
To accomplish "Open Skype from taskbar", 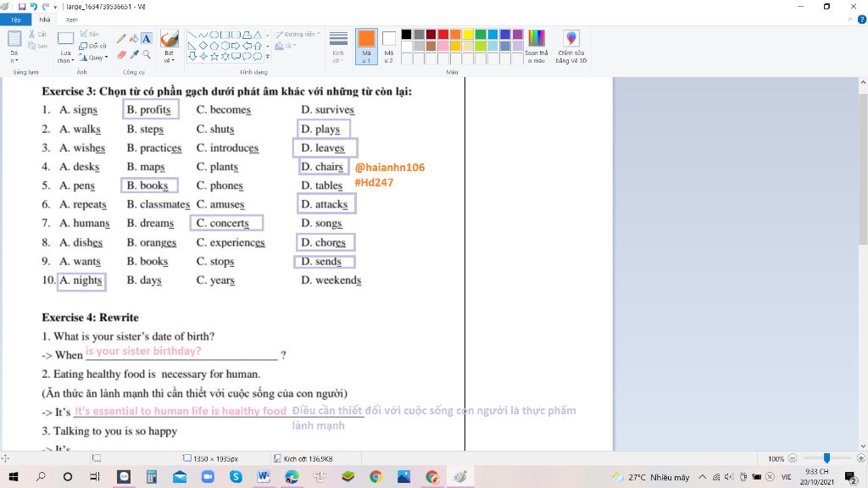I will (236, 476).
